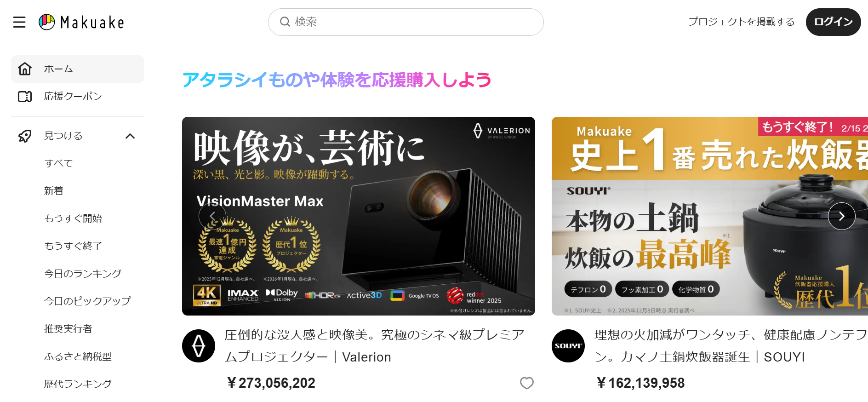Click the 検索 search field
Screen dimensions: 868x402
[406, 22]
